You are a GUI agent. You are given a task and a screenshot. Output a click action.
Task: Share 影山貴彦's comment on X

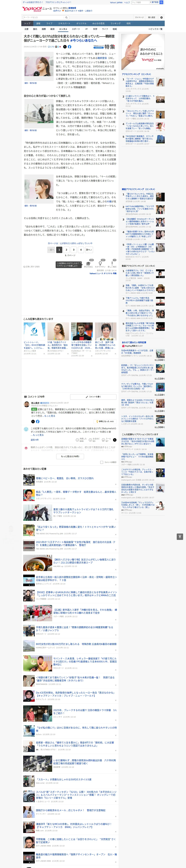(33, 422)
